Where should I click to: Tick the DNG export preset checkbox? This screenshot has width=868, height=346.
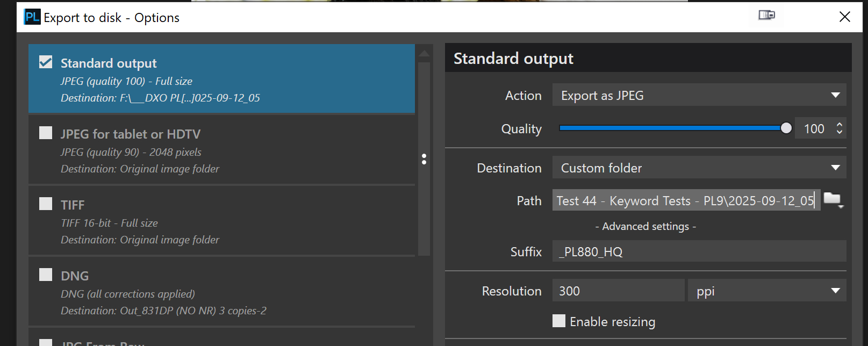coord(46,275)
